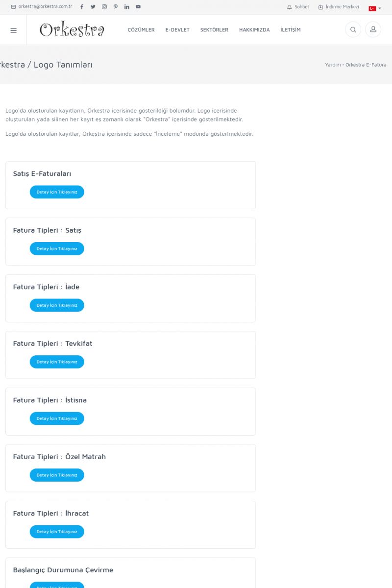Expand details for Fatura Tipleri : İhracat
The image size is (392, 588).
click(57, 532)
